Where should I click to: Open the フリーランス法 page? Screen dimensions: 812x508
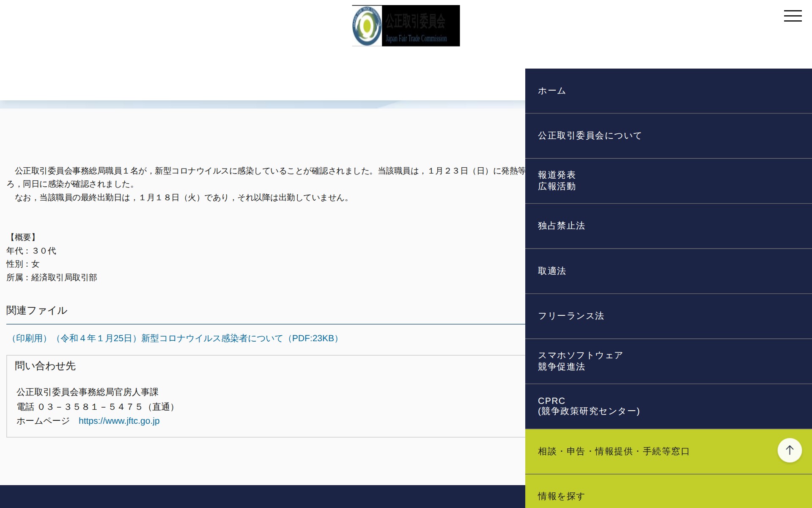click(x=571, y=315)
